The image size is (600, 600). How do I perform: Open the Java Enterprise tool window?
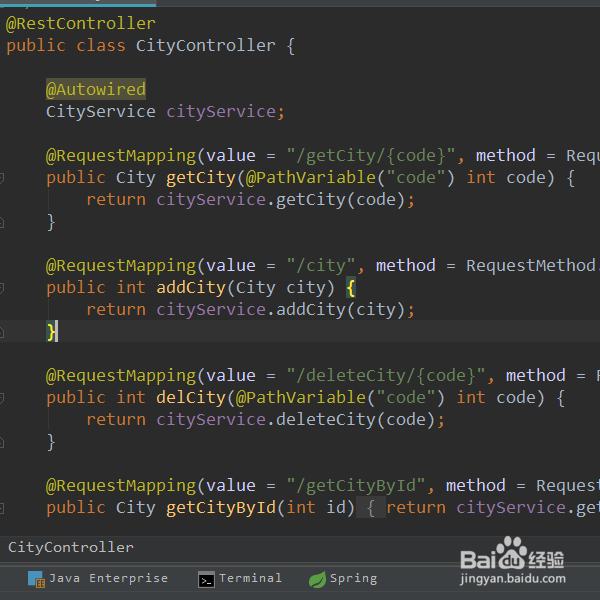pos(98,578)
